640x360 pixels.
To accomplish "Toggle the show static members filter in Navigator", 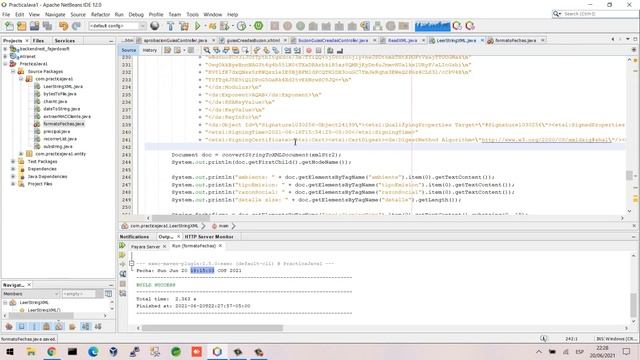I will 34,327.
